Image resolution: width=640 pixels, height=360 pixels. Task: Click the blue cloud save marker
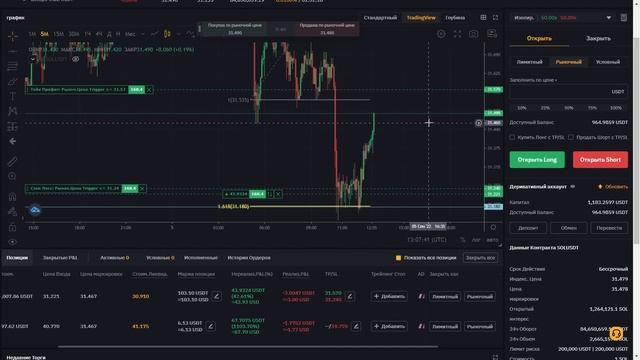pos(35,210)
